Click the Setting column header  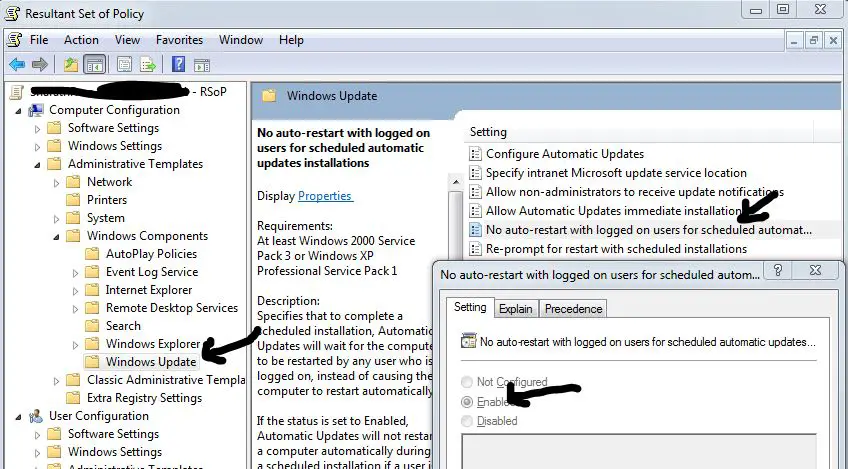click(638, 132)
